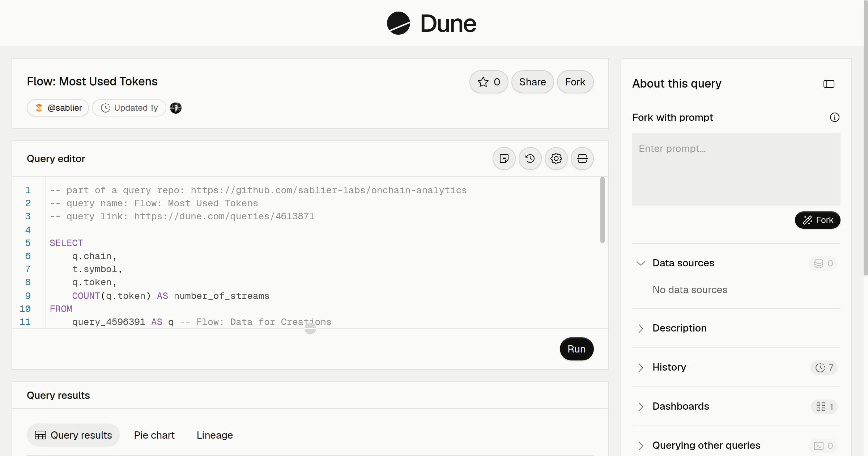Screen dimensions: 868x456
Task: Click the Updated 1y badge
Action: click(129, 108)
